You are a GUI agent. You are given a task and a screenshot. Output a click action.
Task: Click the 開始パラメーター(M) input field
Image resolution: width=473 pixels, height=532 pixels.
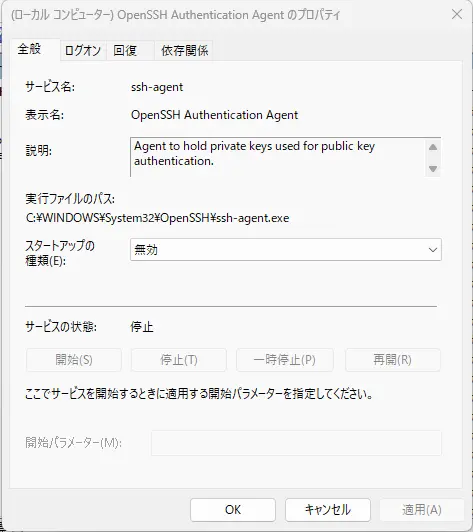tap(296, 443)
